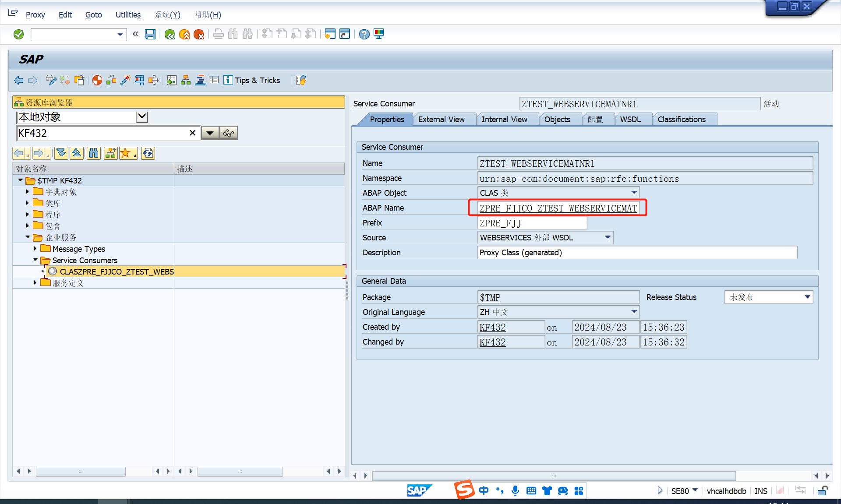Click the Display/Change pencil-glasses icon
This screenshot has height=504, width=841.
pos(51,80)
